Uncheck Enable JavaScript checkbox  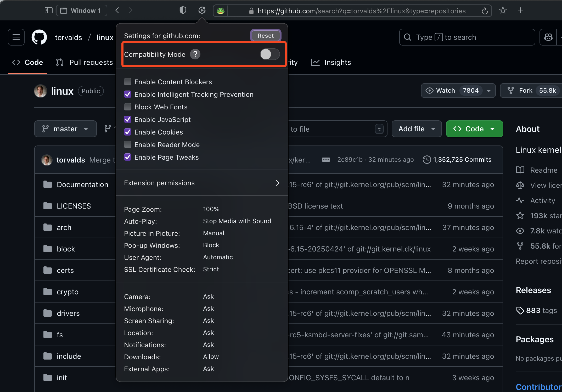point(128,120)
